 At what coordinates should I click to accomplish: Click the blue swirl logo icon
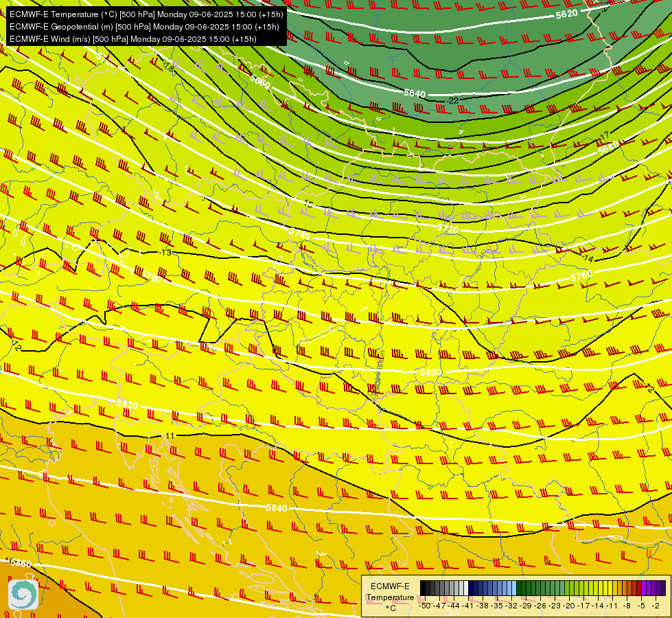pyautogui.click(x=23, y=595)
